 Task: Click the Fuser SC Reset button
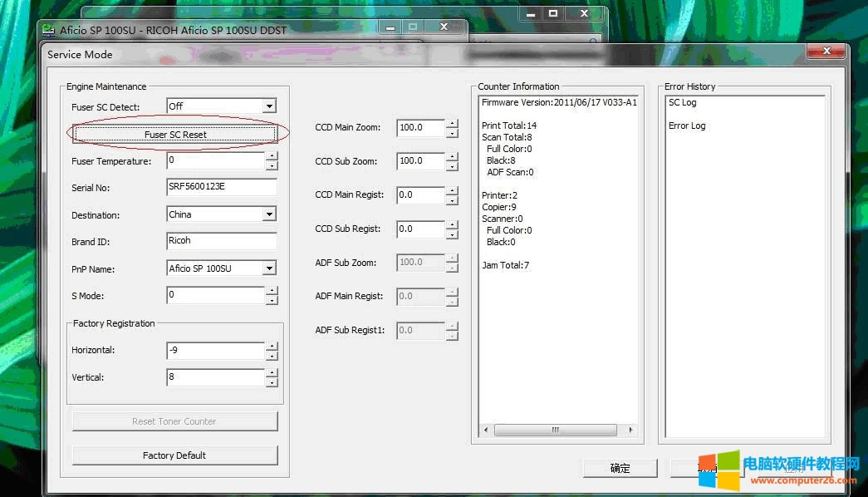click(174, 134)
